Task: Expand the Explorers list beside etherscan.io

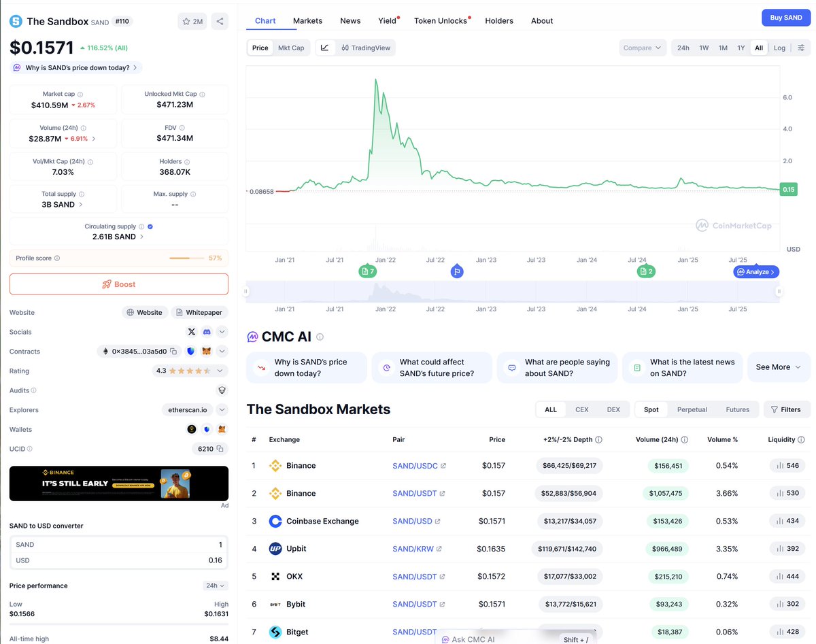Action: 222,409
